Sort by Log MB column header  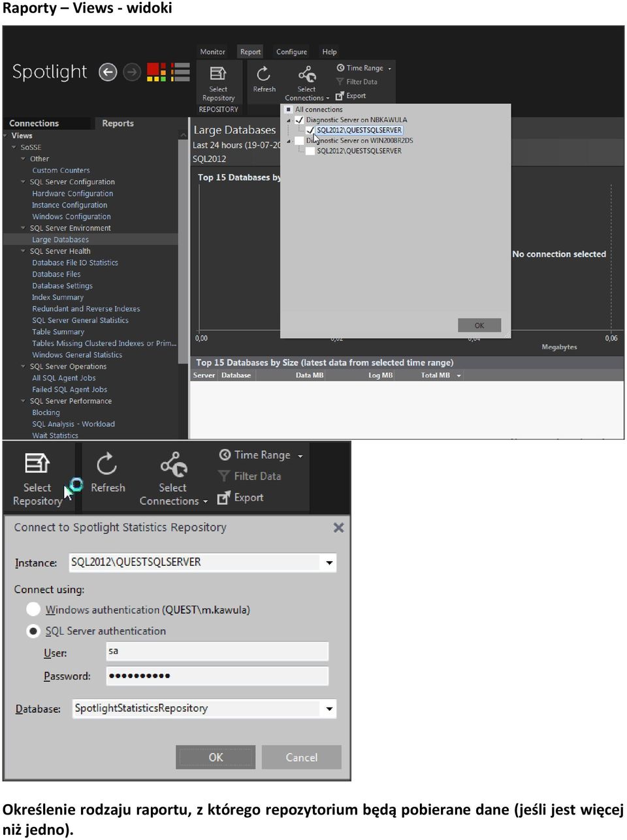coord(380,375)
